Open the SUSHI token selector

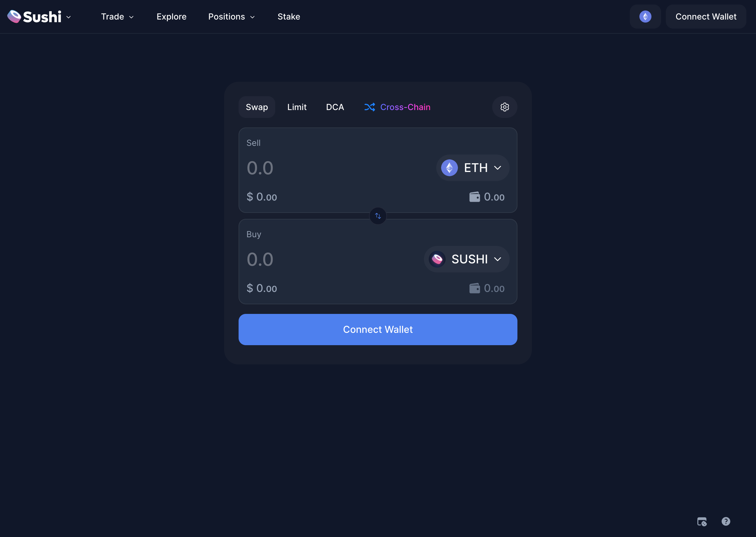(466, 259)
